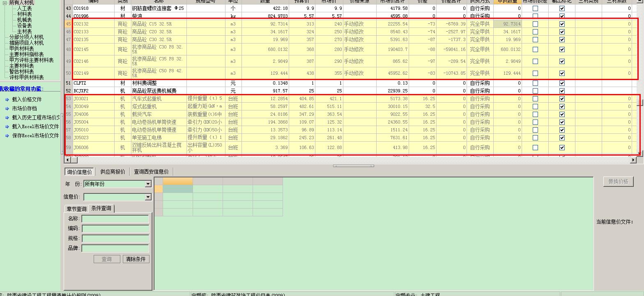Click the 92.7314 甲供数量 cell in row 45

tap(508, 24)
